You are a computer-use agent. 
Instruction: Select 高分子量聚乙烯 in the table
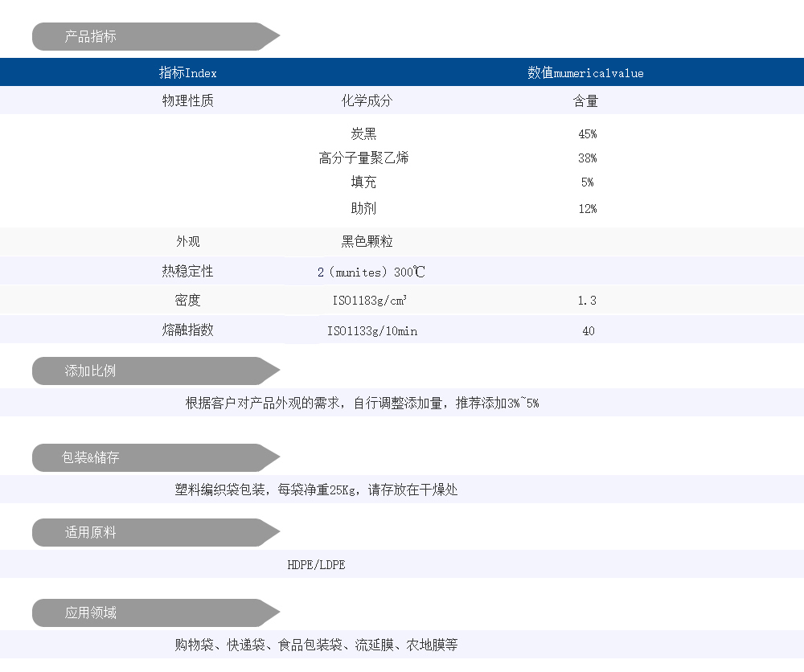363,158
